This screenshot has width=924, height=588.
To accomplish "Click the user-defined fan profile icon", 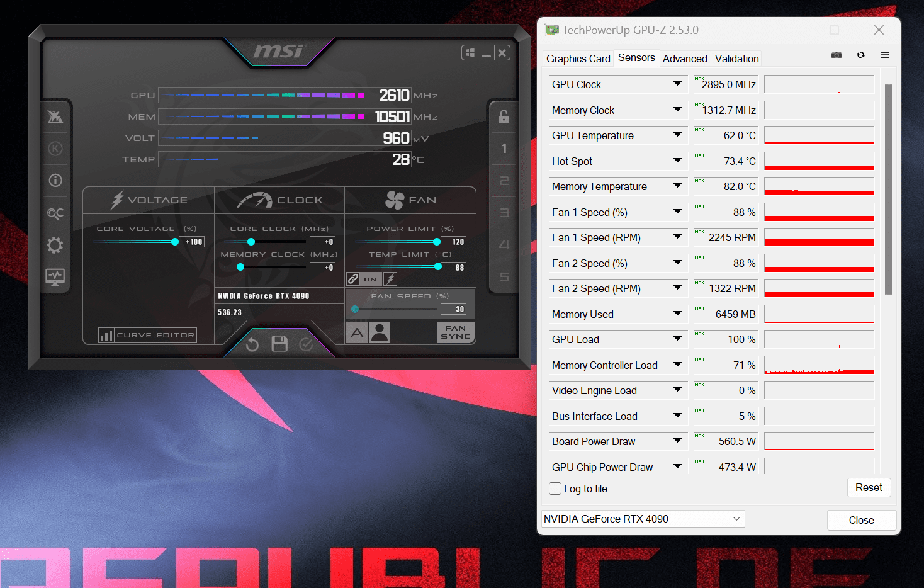I will click(380, 332).
